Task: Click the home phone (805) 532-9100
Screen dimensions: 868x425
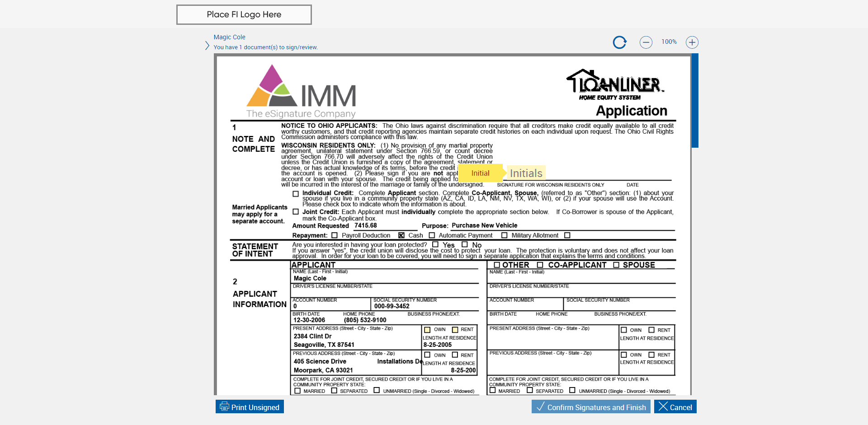Action: click(365, 320)
